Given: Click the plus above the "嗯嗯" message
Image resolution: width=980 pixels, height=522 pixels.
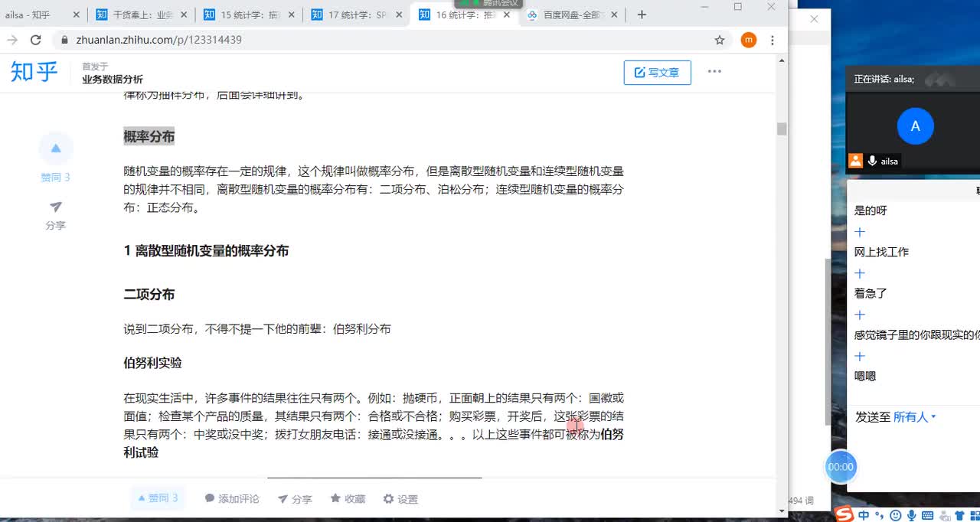Looking at the screenshot, I should (859, 356).
